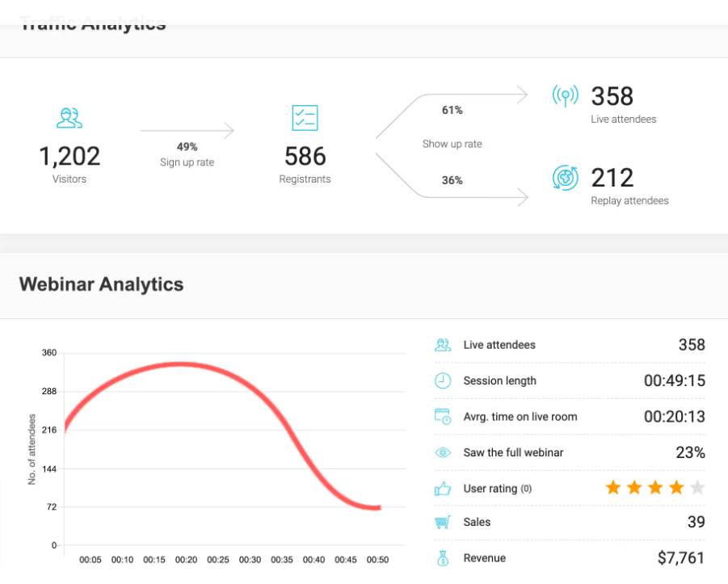Click the Visitors people icon

coord(69,118)
